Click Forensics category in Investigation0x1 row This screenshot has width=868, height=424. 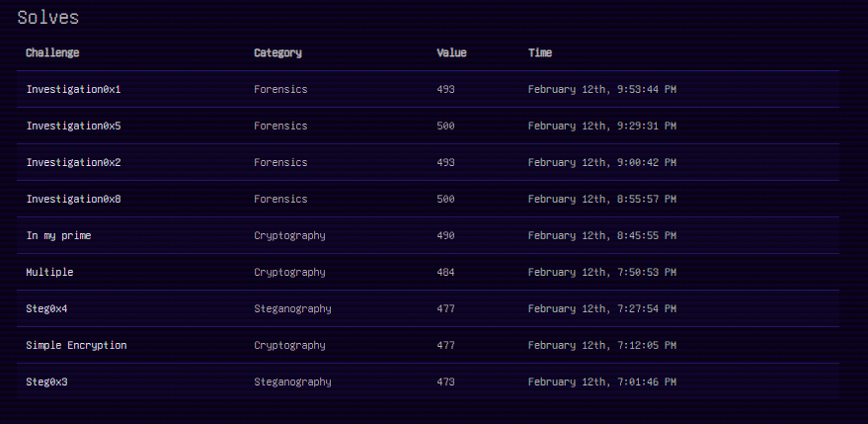click(280, 90)
